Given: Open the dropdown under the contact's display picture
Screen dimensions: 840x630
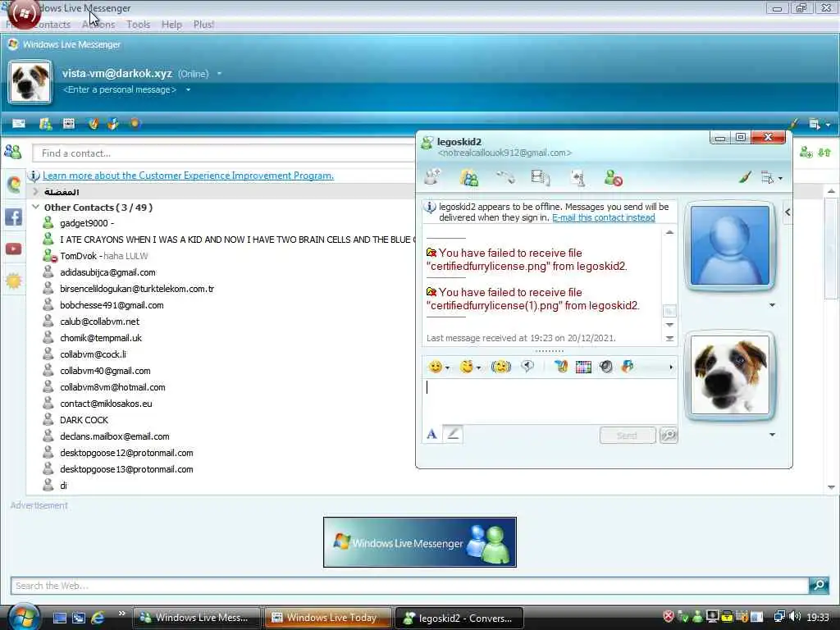Looking at the screenshot, I should click(x=772, y=305).
